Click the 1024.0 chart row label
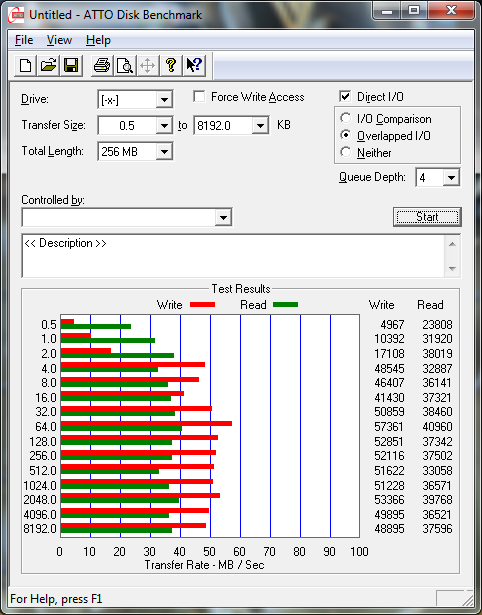Viewport: 482px width, 615px height. click(x=40, y=486)
